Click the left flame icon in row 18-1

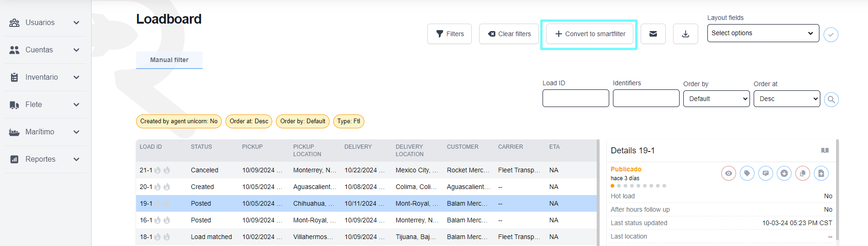pyautogui.click(x=157, y=237)
